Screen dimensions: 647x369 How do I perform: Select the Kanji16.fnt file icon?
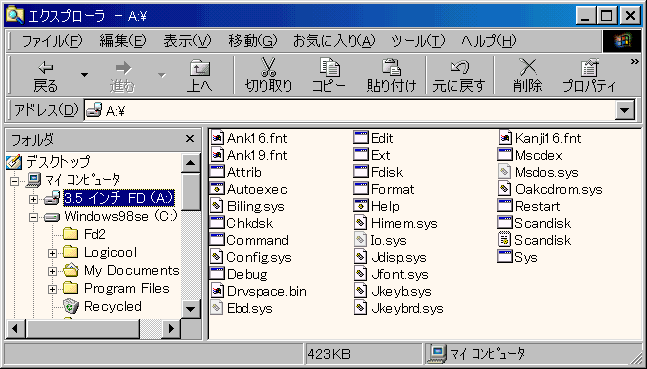point(505,137)
